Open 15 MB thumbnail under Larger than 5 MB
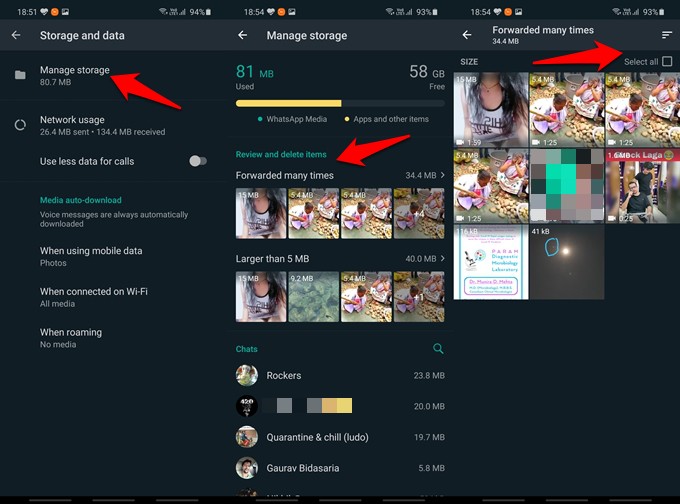Viewport: 680px width, 504px height. [261, 297]
